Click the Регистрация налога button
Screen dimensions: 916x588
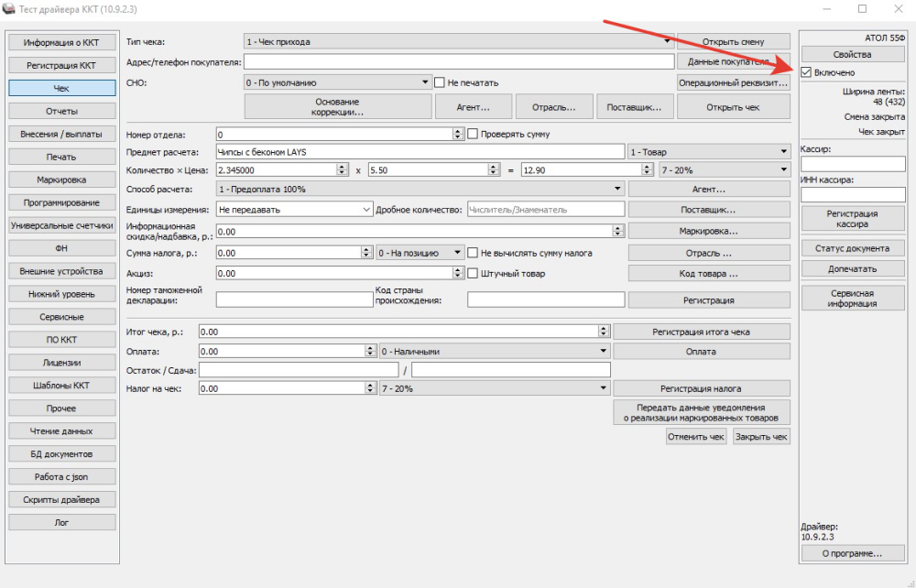[x=701, y=388]
